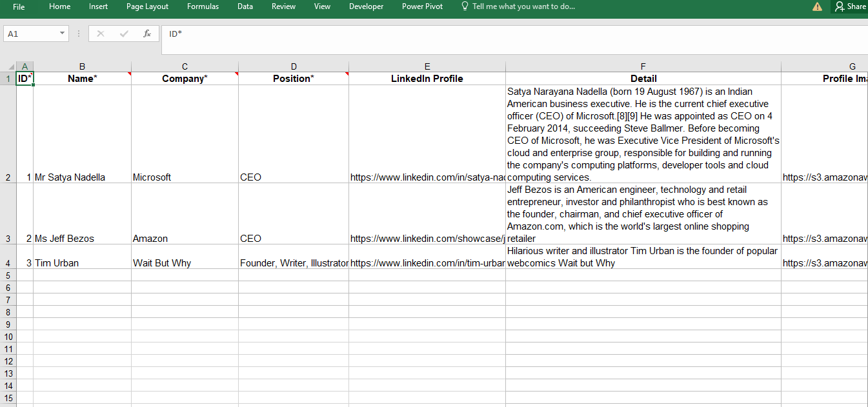Select row 4 header
The height and width of the screenshot is (407, 868).
point(8,257)
